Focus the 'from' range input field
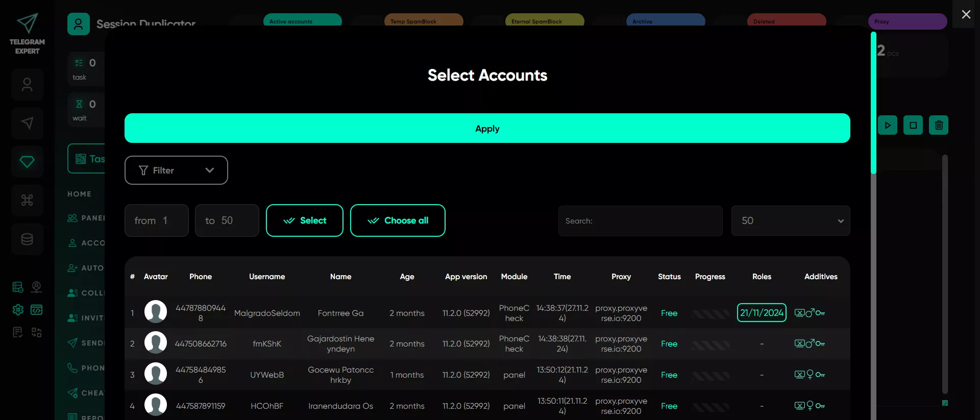 pyautogui.click(x=157, y=220)
